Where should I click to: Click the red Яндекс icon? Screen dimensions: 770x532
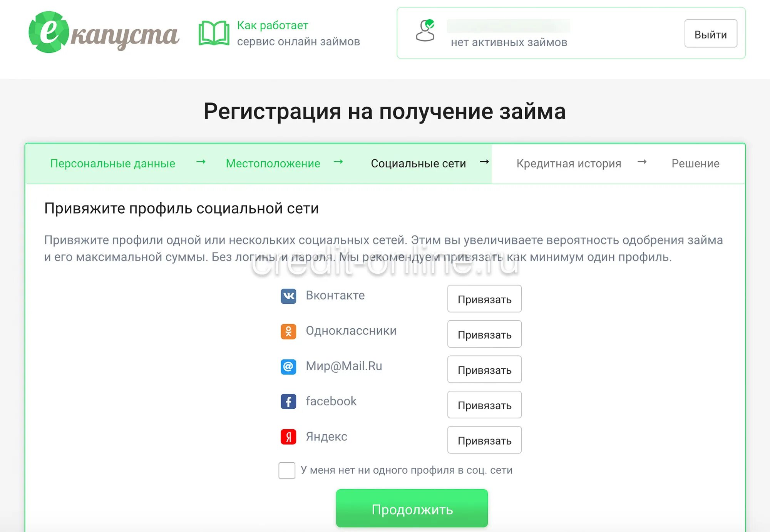click(288, 437)
